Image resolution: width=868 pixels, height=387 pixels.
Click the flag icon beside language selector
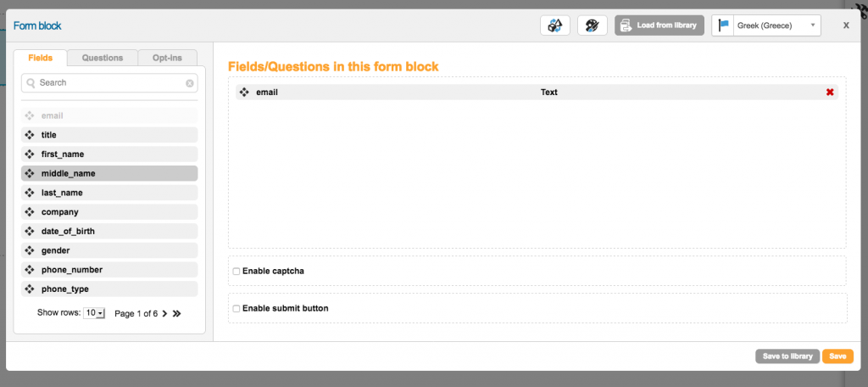724,25
